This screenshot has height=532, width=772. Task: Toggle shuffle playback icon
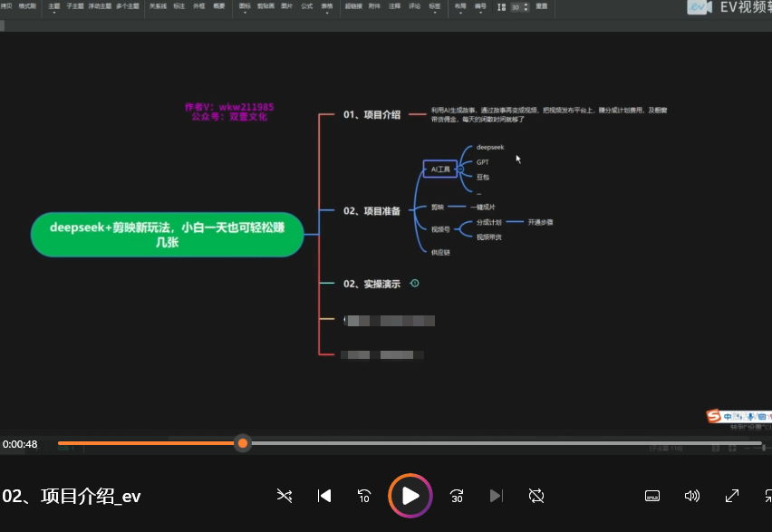(x=285, y=496)
